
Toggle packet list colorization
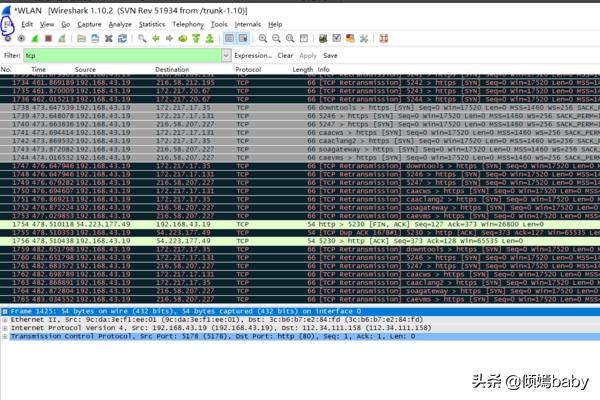click(229, 38)
